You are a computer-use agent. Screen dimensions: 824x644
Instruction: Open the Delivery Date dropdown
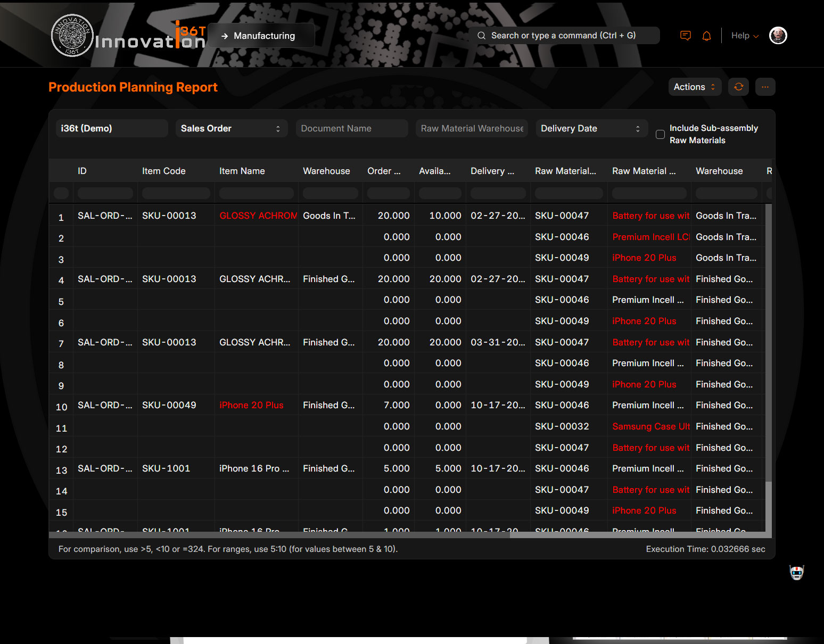pyautogui.click(x=591, y=128)
